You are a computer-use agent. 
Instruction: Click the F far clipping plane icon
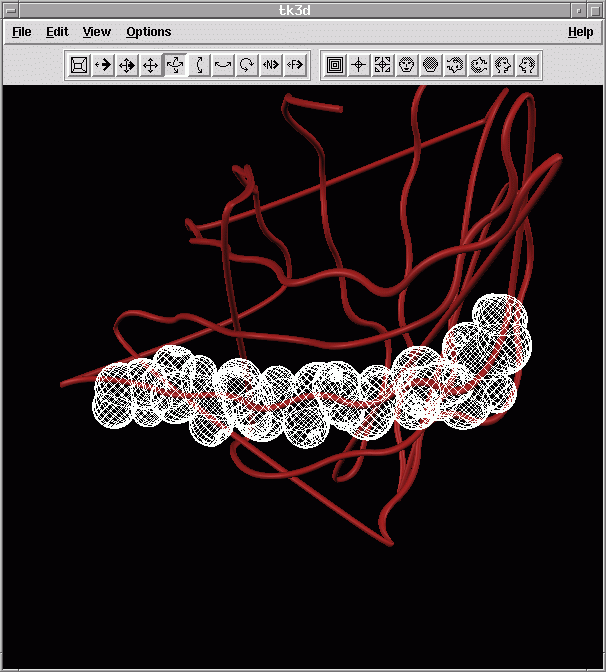point(295,65)
